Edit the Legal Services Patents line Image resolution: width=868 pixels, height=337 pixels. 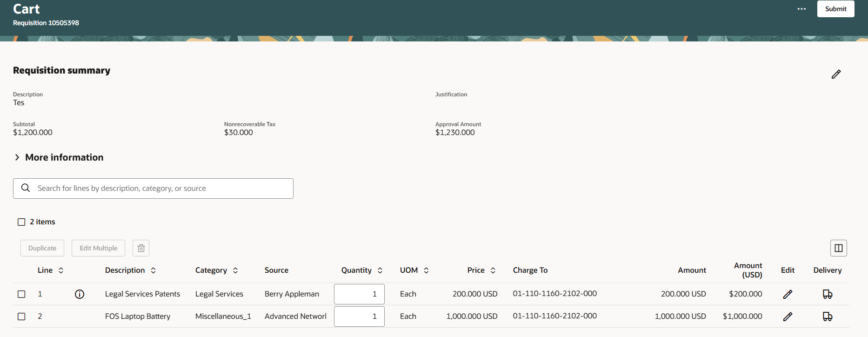pos(788,294)
